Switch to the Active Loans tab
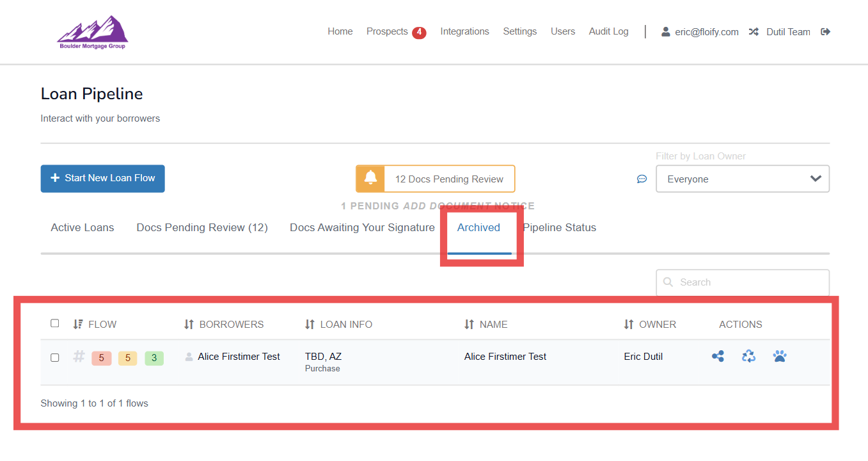This screenshot has width=868, height=461. [83, 228]
